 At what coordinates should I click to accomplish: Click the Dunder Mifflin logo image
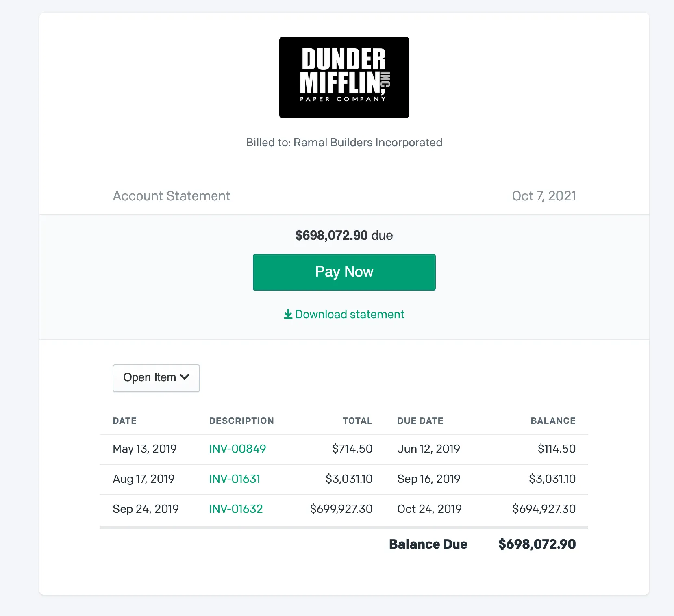coord(344,78)
